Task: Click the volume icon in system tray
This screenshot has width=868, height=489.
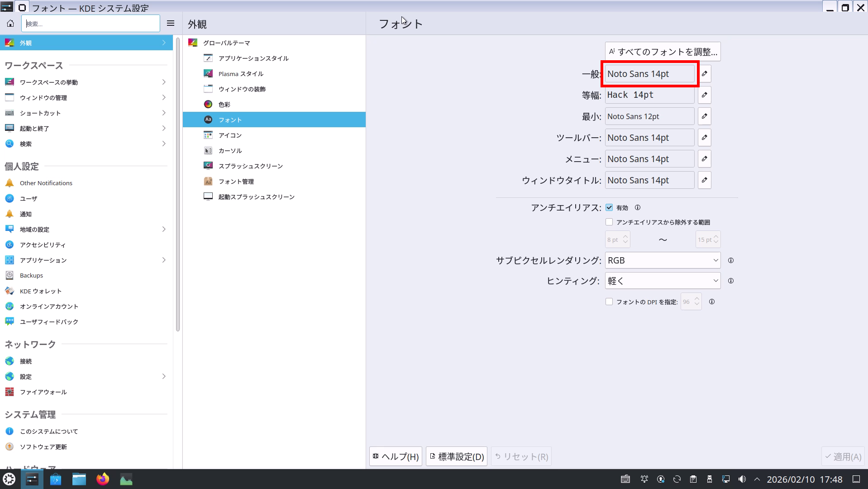Action: (x=742, y=479)
